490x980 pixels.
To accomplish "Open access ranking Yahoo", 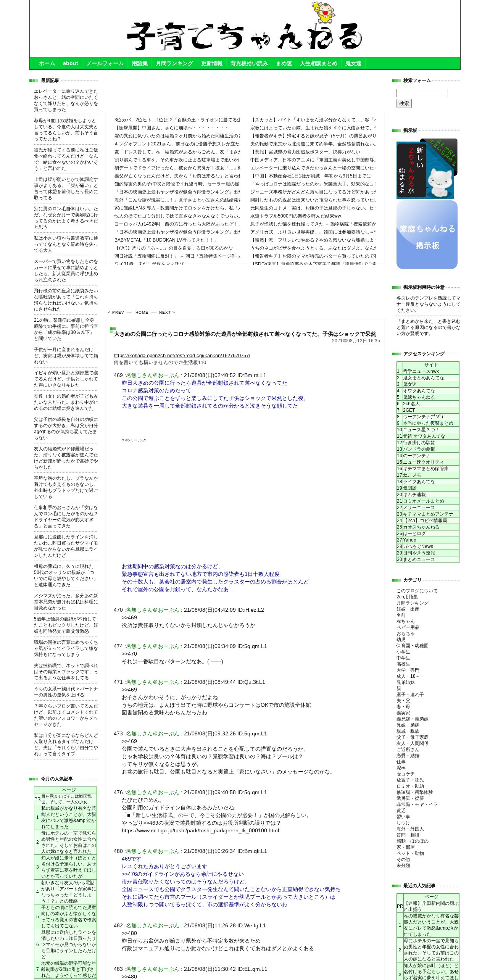I will [410, 540].
